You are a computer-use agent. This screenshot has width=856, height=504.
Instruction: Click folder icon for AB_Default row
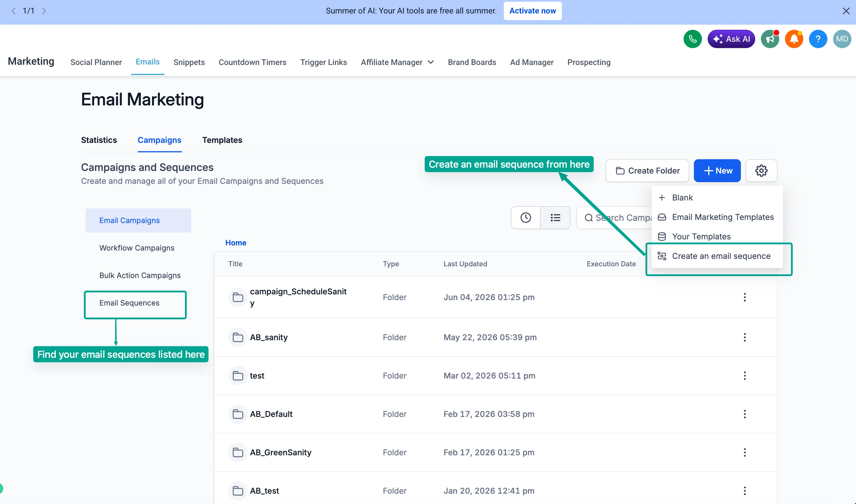click(x=238, y=414)
